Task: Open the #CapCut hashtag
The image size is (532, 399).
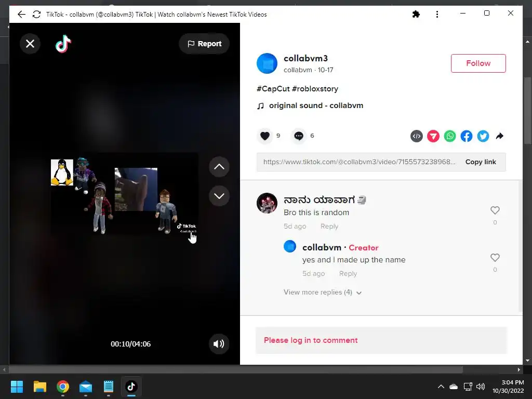Action: click(x=273, y=89)
